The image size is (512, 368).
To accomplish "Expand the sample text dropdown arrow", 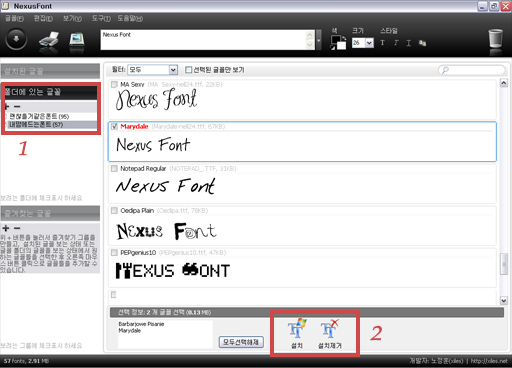I will click(319, 40).
